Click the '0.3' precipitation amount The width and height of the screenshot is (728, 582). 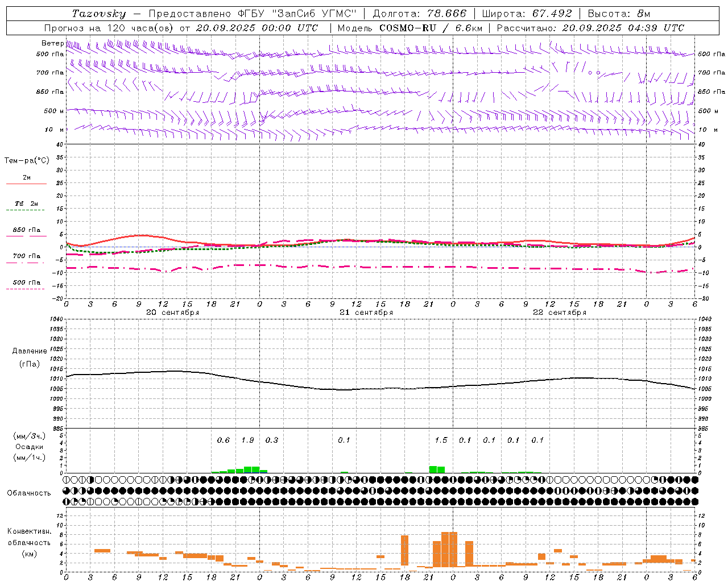[272, 440]
